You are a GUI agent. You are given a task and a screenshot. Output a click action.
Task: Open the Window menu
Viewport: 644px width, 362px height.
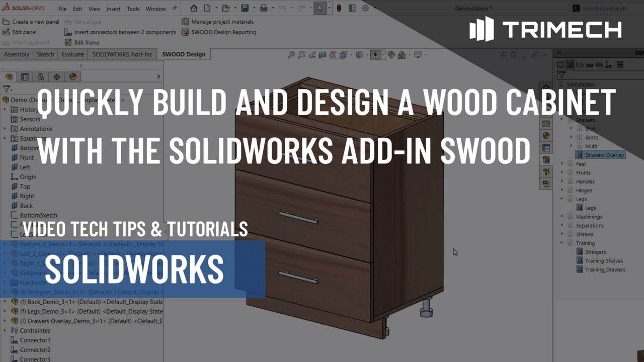(156, 9)
